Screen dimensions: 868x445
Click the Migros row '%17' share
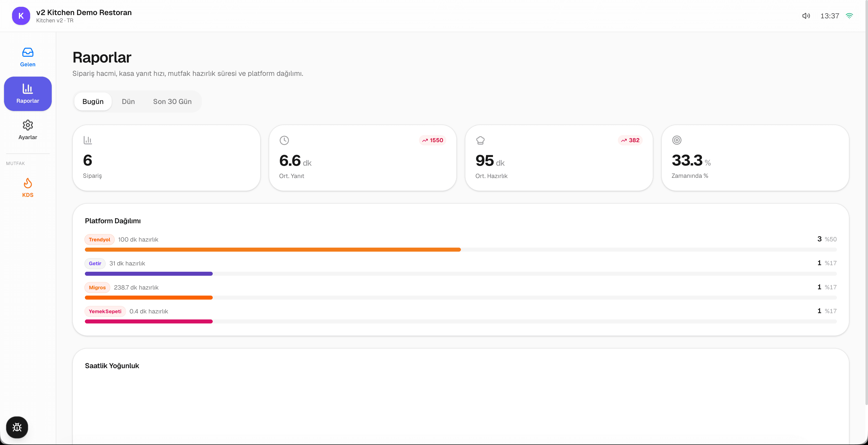(x=831, y=287)
